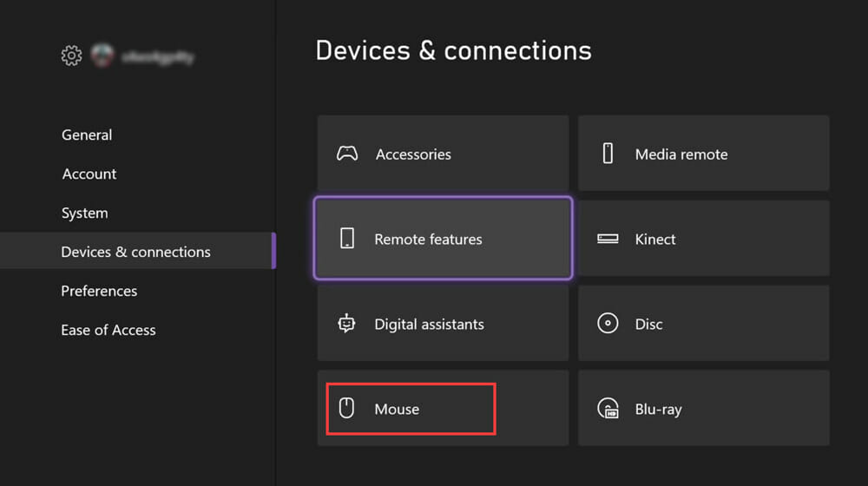Viewport: 868px width, 486px height.
Task: Click the Mouse icon
Action: 346,409
